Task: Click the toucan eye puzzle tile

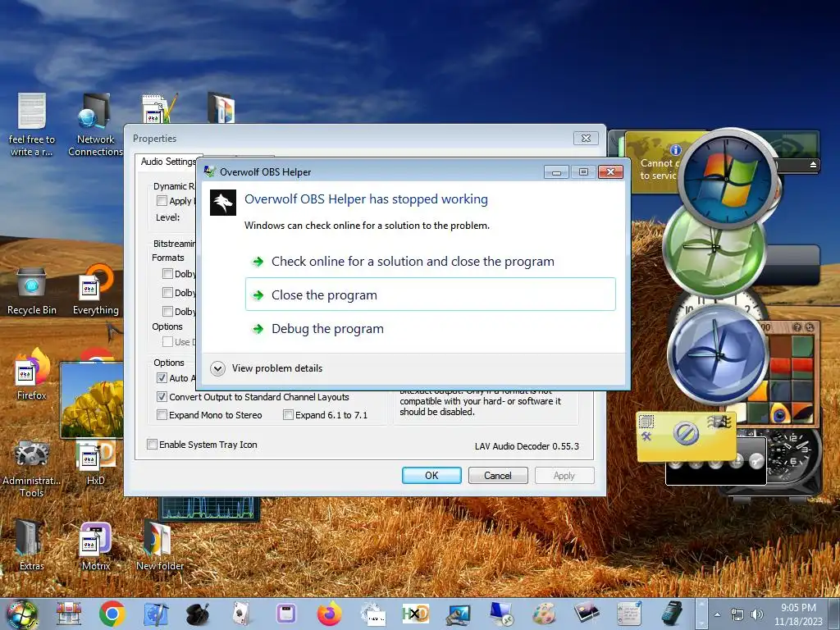Action: (781, 413)
